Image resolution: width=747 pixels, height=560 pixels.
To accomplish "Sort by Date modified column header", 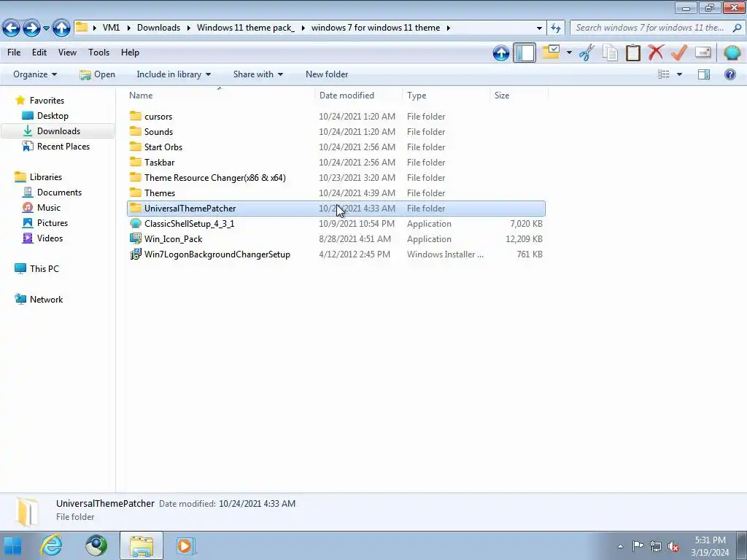I will pos(358,96).
